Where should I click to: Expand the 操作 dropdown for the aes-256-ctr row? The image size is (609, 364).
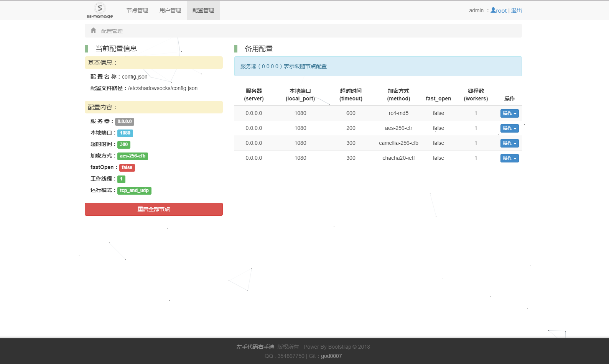click(x=509, y=128)
